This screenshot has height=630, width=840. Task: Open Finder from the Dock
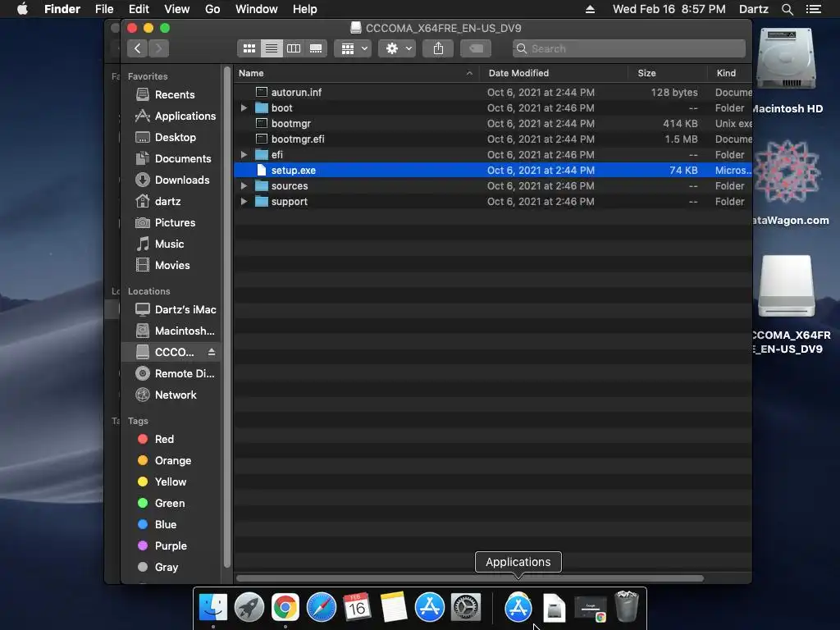[213, 608]
